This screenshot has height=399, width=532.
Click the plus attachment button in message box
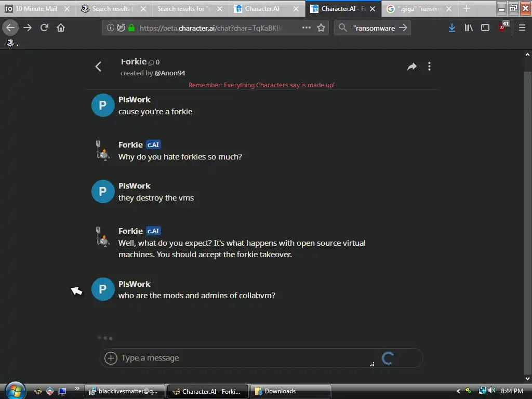pyautogui.click(x=111, y=358)
